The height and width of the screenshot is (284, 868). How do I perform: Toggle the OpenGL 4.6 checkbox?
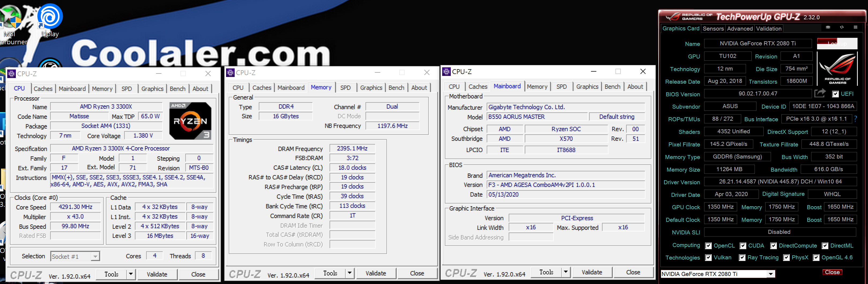816,258
